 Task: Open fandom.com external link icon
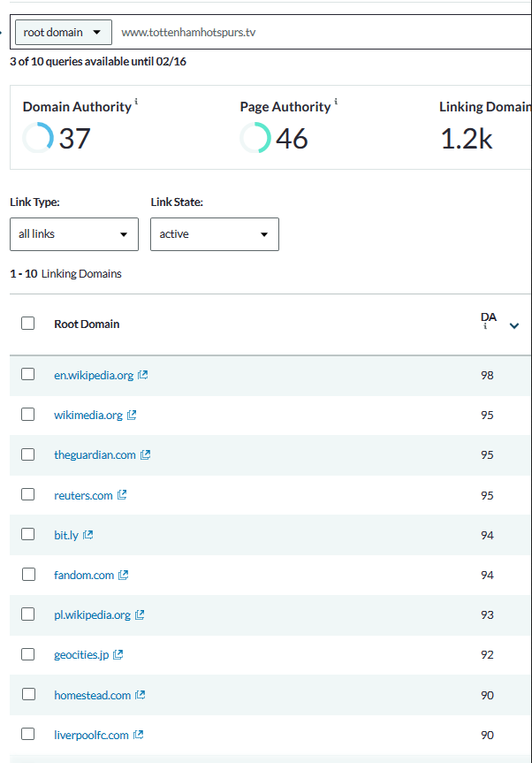point(124,575)
